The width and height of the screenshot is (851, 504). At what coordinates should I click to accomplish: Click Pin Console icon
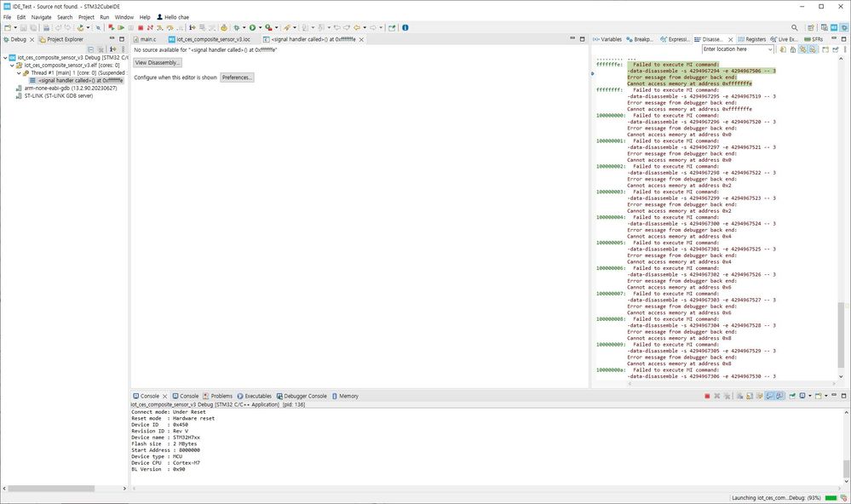792,396
